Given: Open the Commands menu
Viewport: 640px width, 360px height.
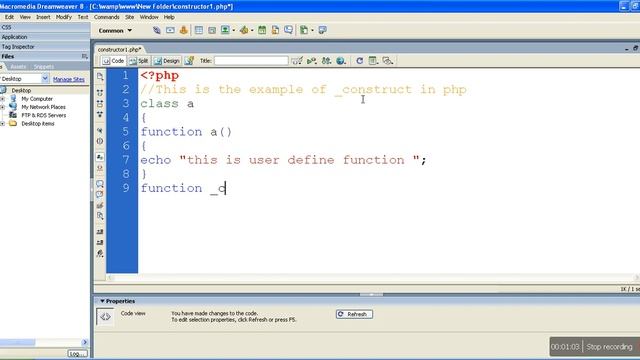Looking at the screenshot, I should 107,17.
